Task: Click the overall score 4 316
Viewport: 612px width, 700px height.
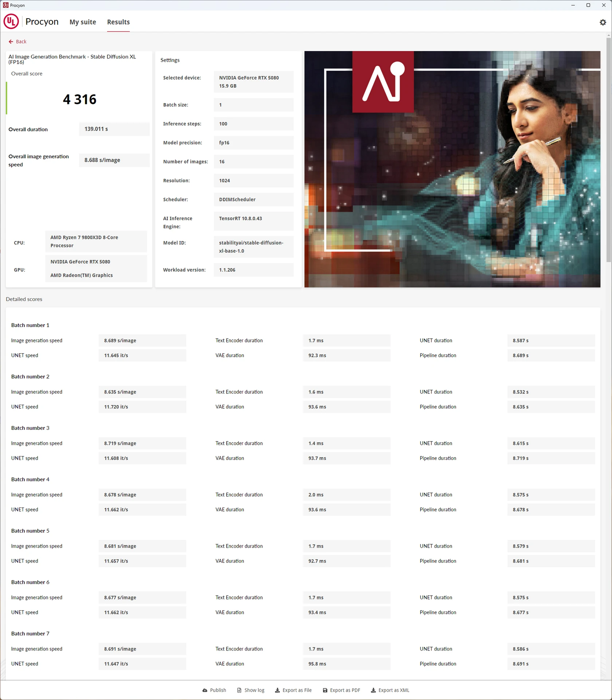Action: 80,99
